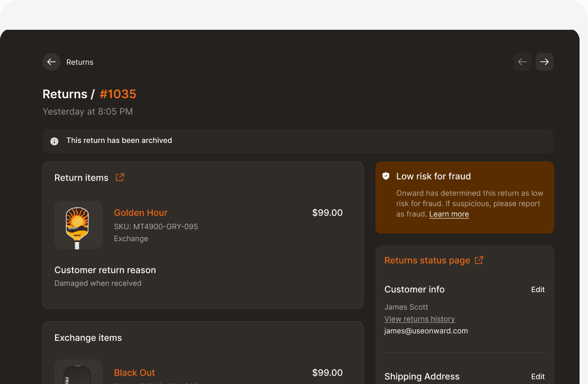
Task: Open the Golden Hour paddle thumbnail
Action: pyautogui.click(x=78, y=225)
